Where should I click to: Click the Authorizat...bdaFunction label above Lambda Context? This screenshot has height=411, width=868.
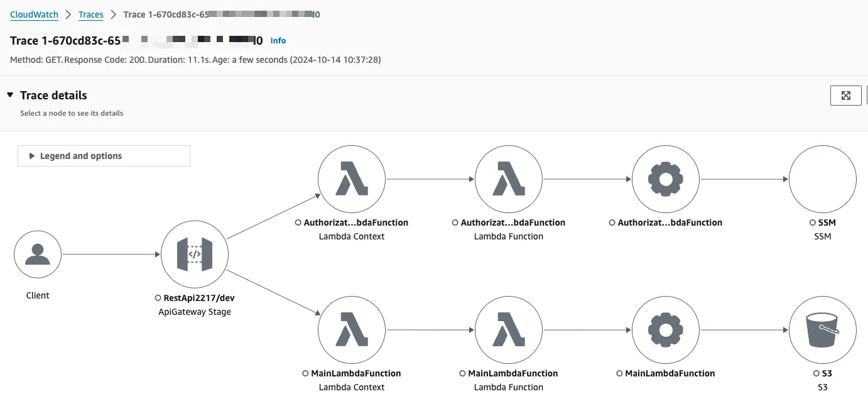click(356, 222)
